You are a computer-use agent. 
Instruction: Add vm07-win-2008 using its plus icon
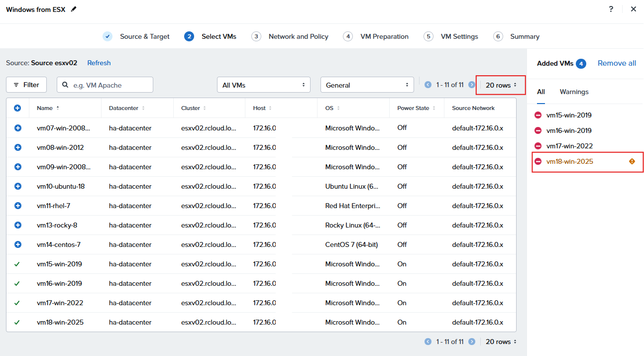click(17, 128)
